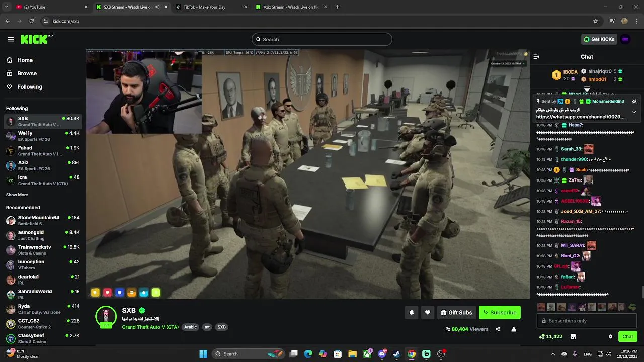644x362 pixels.
Task: Click the orange emote on the video overlay
Action: pyautogui.click(x=131, y=292)
